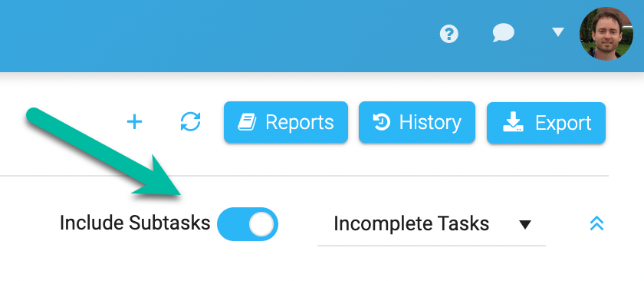Open the user profile photo menu
The width and height of the screenshot is (644, 281).
(606, 34)
